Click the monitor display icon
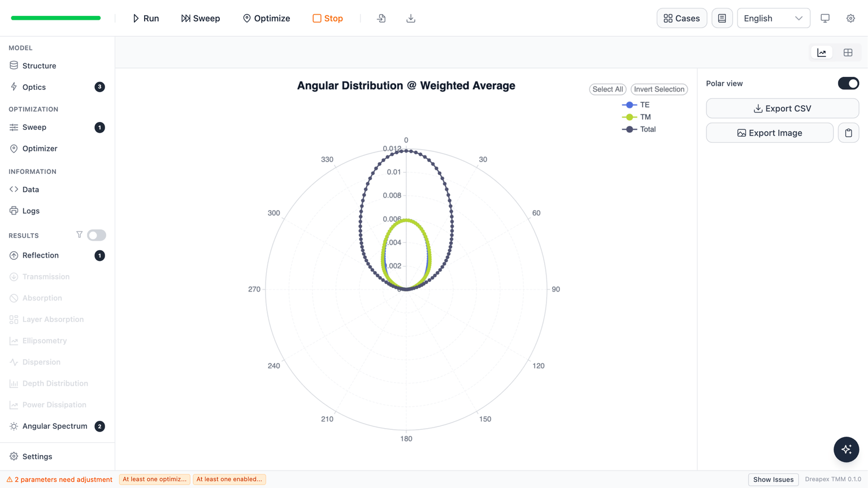868x488 pixels. pyautogui.click(x=825, y=18)
